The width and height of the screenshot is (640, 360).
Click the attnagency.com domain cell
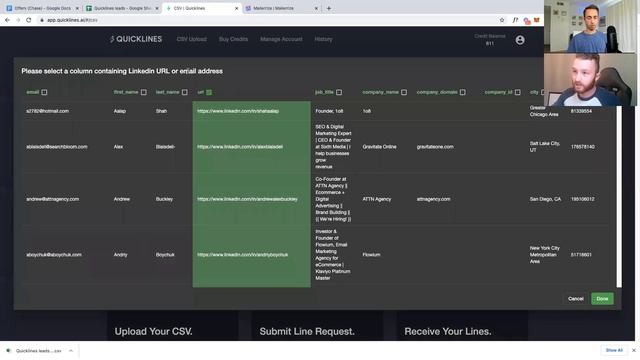click(x=433, y=199)
